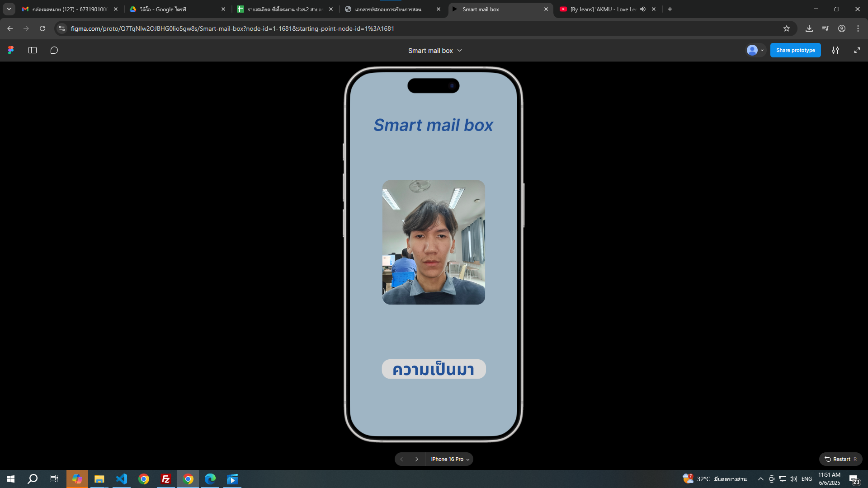The width and height of the screenshot is (868, 488).
Task: Open the Figma logo main menu
Action: pos(11,50)
